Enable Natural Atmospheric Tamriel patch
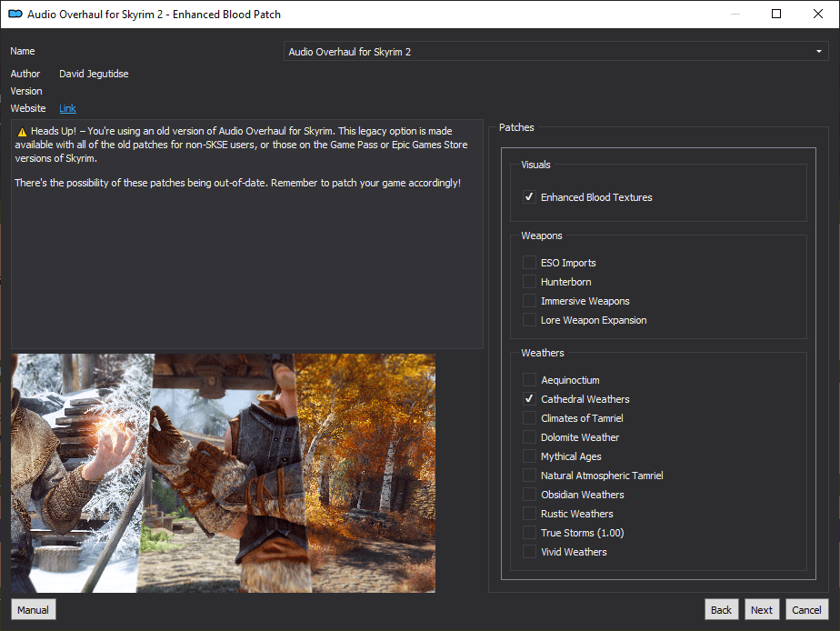 pos(529,476)
